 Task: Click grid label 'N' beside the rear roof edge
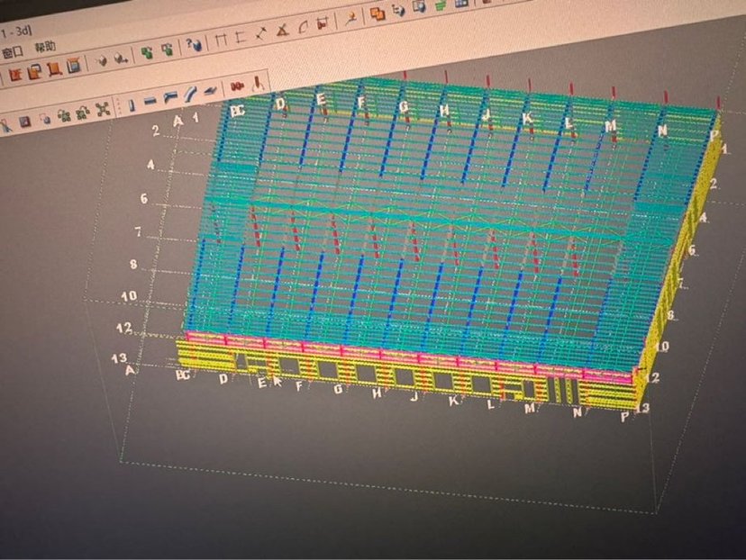pos(662,130)
